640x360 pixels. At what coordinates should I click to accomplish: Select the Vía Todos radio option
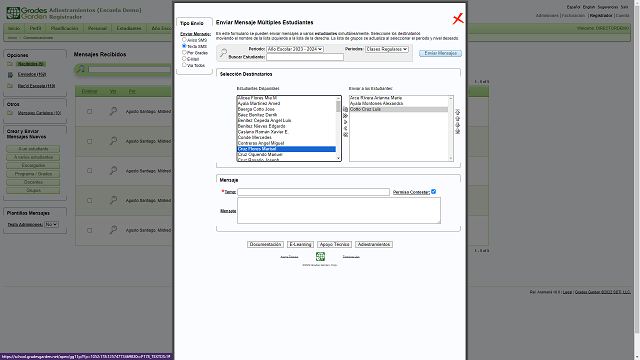[184, 64]
